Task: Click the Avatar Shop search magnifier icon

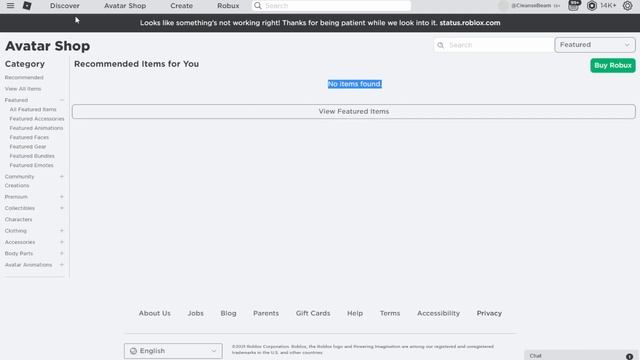Action: 440,45
